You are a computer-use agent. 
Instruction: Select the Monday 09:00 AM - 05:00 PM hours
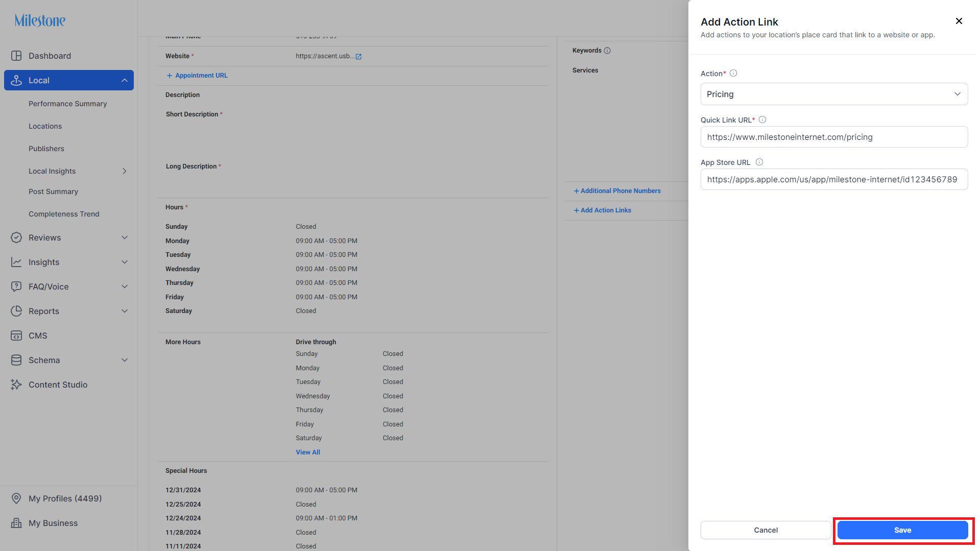(x=326, y=241)
